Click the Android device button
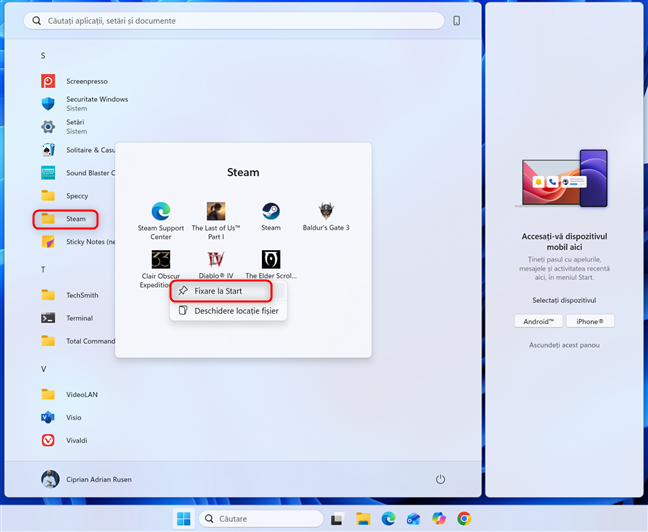Screen dimensions: 648x532 [538, 321]
